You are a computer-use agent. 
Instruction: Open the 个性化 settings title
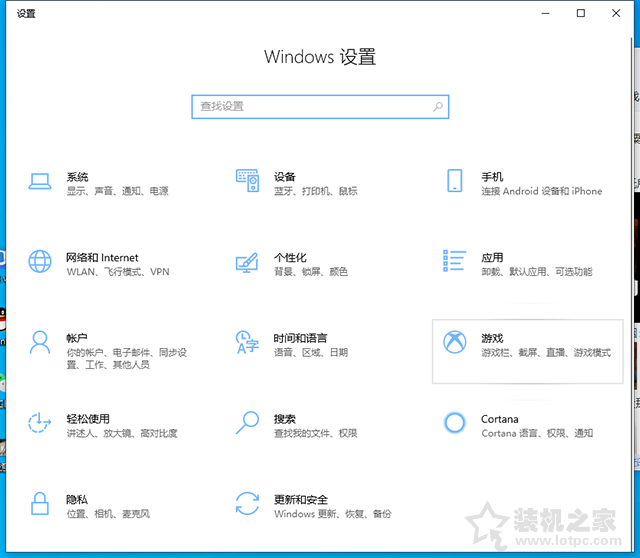[290, 258]
